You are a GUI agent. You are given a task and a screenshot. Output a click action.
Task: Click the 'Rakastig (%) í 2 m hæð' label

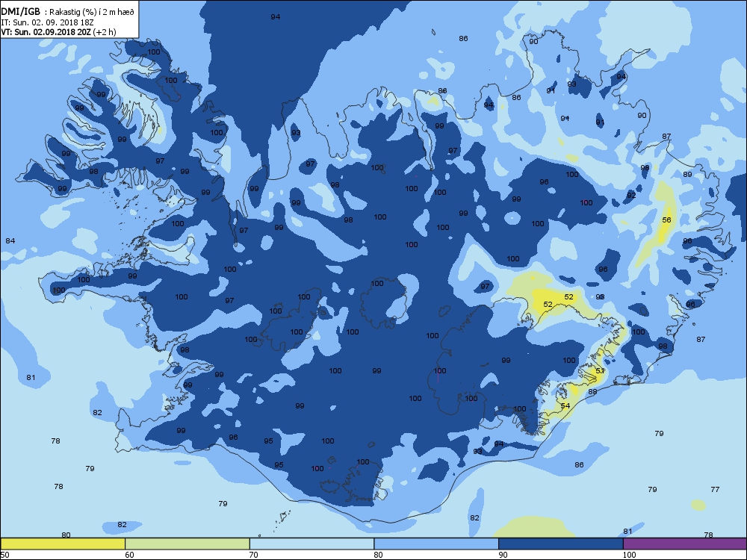pos(92,13)
